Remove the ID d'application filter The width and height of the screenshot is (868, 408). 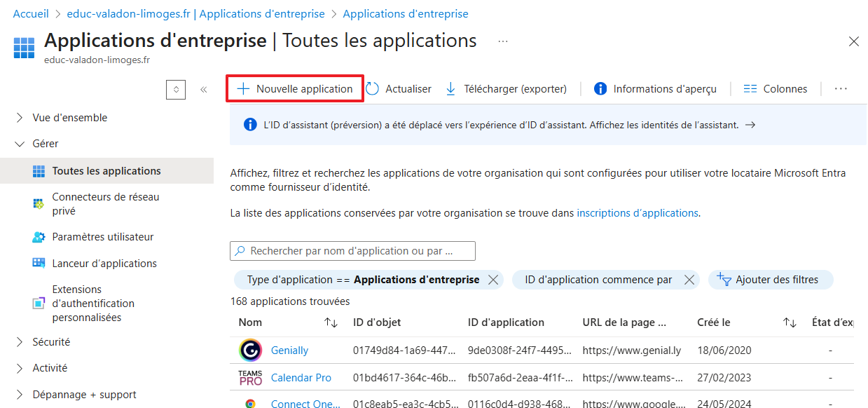(x=689, y=280)
